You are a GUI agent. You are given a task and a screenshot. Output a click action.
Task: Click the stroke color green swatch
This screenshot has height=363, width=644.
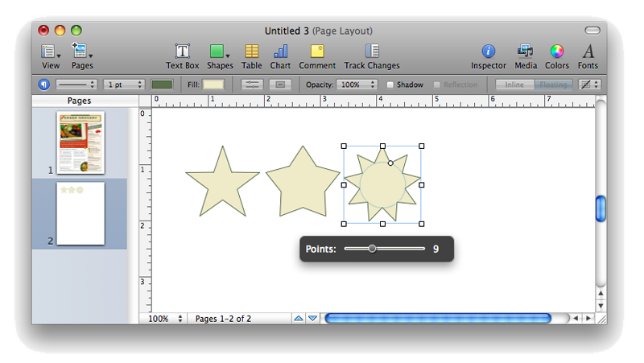[x=163, y=85]
